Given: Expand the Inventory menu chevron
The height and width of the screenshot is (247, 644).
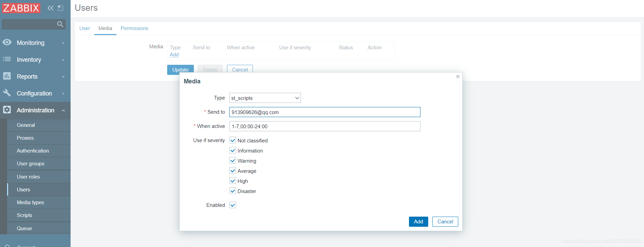Looking at the screenshot, I should [x=63, y=60].
